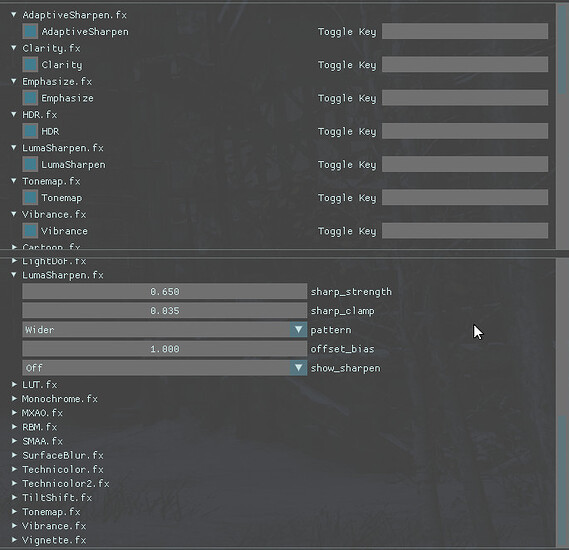Expand LUT.fx settings
The image size is (569, 550).
click(x=14, y=384)
